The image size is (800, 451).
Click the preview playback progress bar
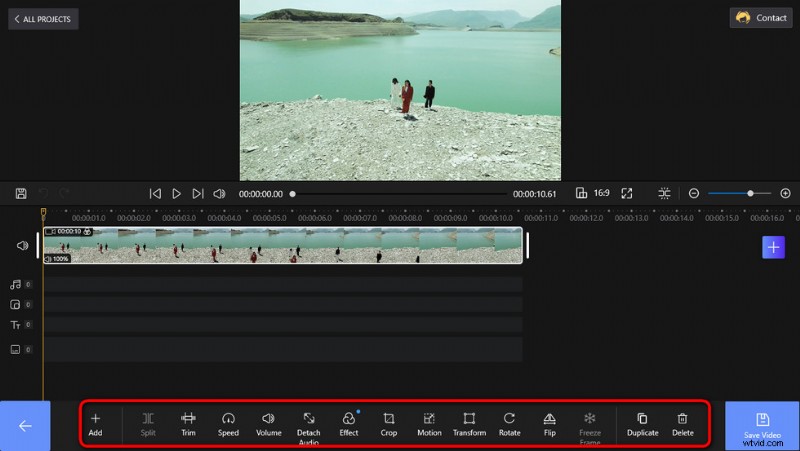pyautogui.click(x=398, y=194)
